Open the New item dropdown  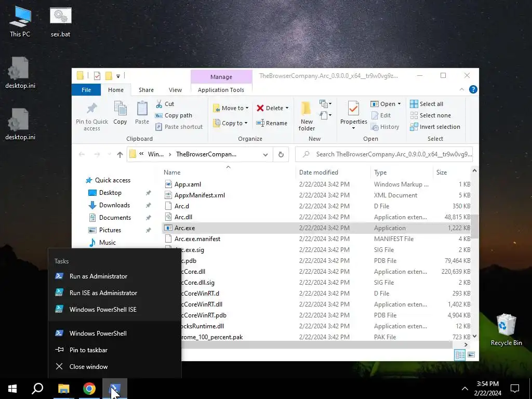click(325, 104)
